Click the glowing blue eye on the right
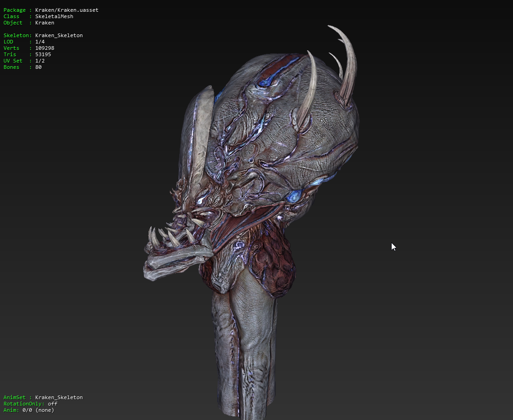Image resolution: width=513 pixels, height=420 pixels. pyautogui.click(x=295, y=196)
